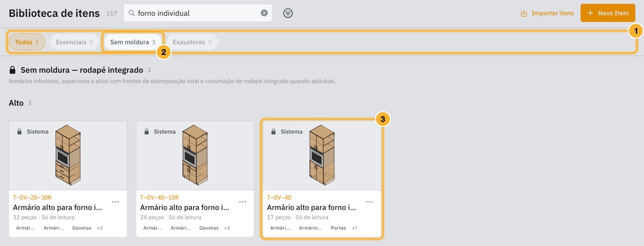Open the filter options icon

tap(288, 13)
